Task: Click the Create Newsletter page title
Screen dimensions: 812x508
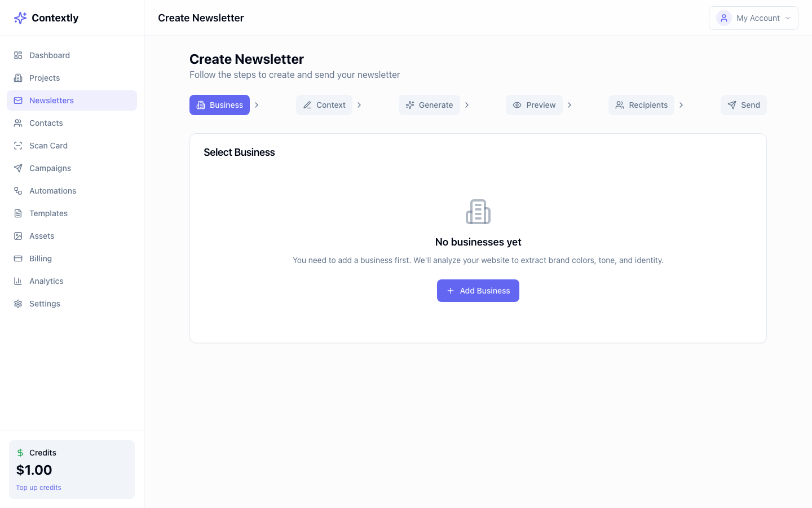Action: [x=246, y=59]
